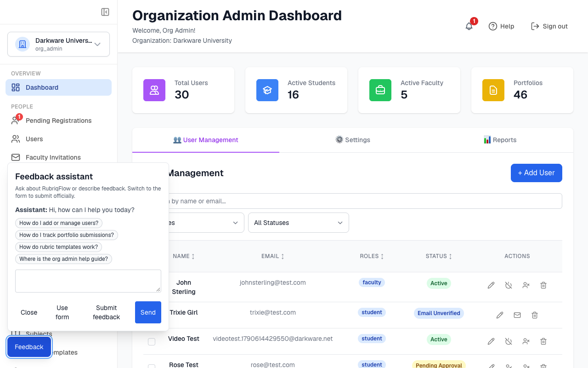588x368 pixels.
Task: Click the Sign out arrow icon
Action: (x=535, y=26)
